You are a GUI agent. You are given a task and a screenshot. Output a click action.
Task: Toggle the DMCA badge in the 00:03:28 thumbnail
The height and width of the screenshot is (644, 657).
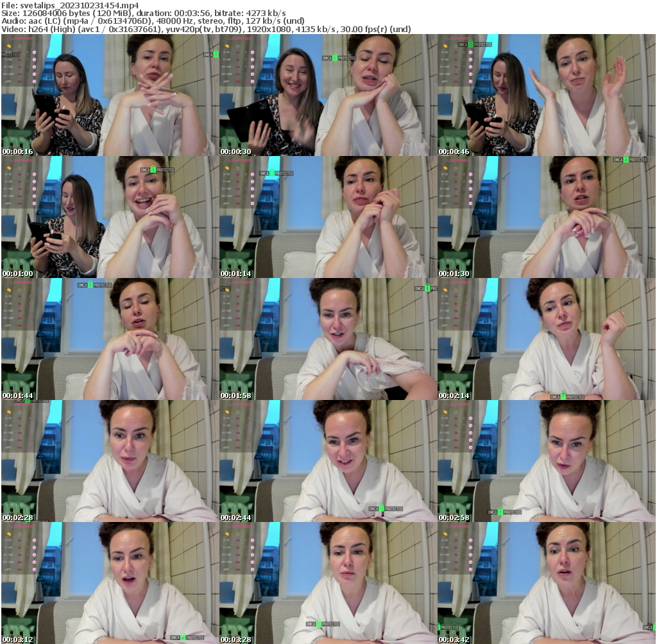[x=323, y=624]
